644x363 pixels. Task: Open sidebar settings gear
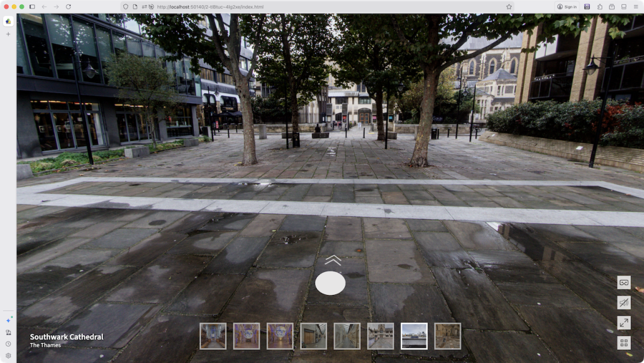tap(8, 355)
